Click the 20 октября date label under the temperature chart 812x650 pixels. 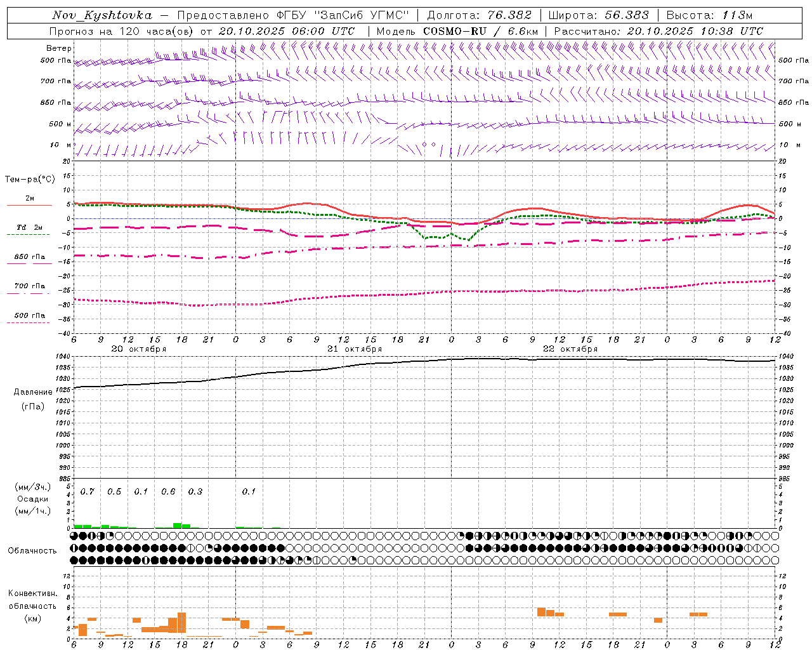point(139,349)
